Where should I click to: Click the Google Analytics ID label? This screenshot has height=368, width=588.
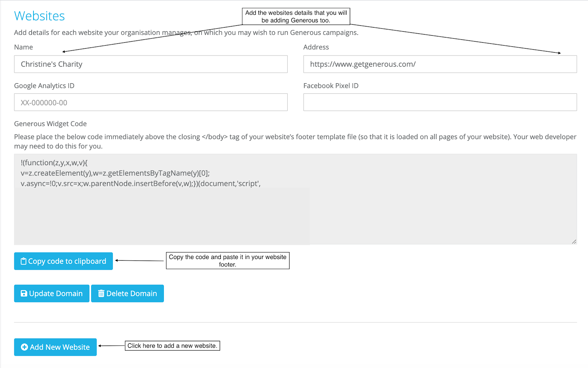tap(44, 86)
